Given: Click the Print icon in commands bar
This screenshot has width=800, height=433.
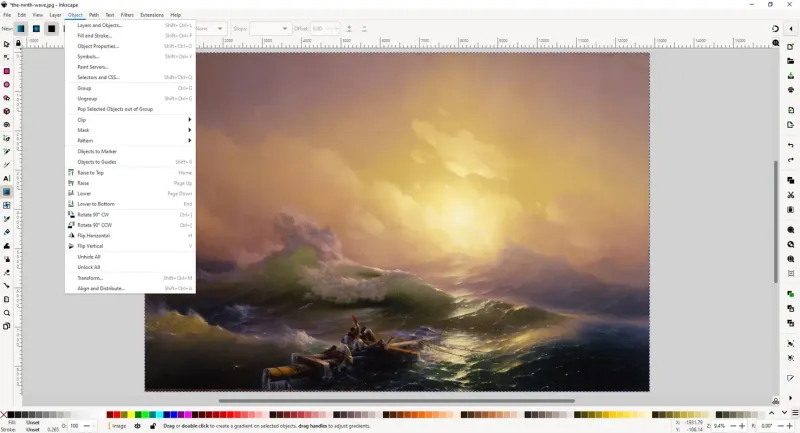Looking at the screenshot, I should tap(790, 90).
